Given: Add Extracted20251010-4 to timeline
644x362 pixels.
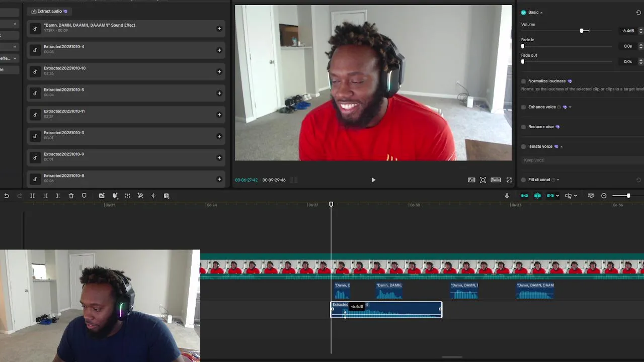Looking at the screenshot, I should click(x=219, y=50).
